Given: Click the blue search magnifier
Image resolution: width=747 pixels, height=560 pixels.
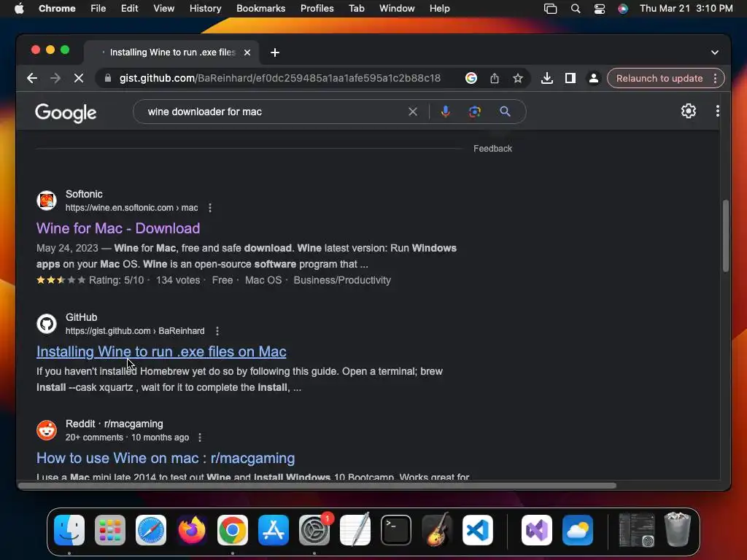Looking at the screenshot, I should [505, 112].
